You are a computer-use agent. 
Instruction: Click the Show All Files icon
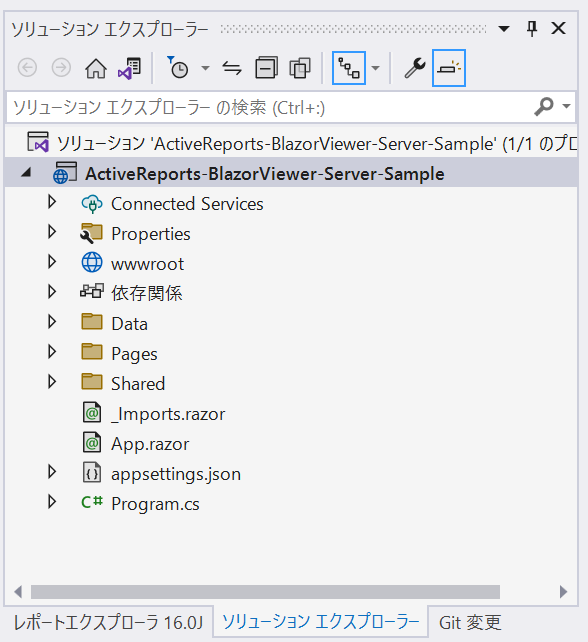coord(300,68)
